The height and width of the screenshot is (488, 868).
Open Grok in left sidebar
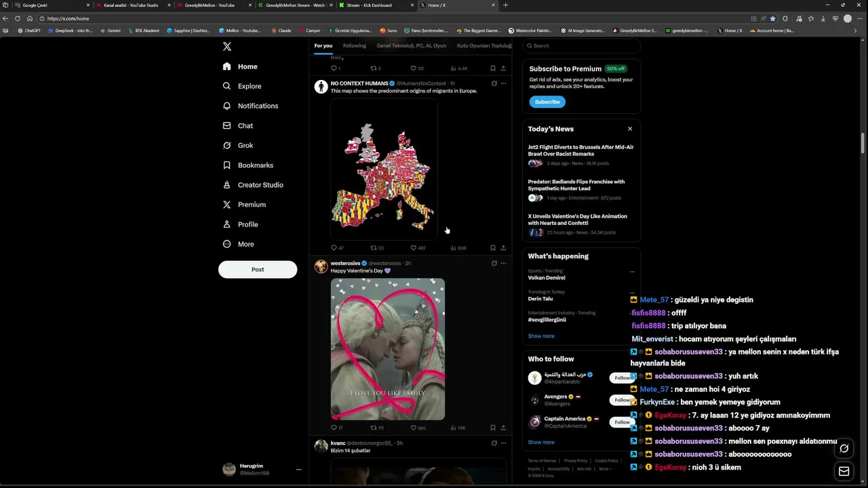point(238,145)
